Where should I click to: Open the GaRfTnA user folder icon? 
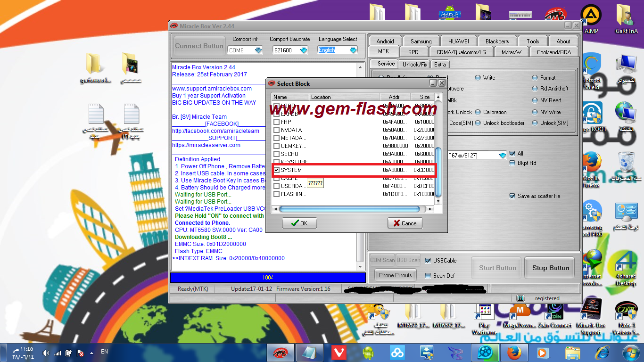(626, 19)
